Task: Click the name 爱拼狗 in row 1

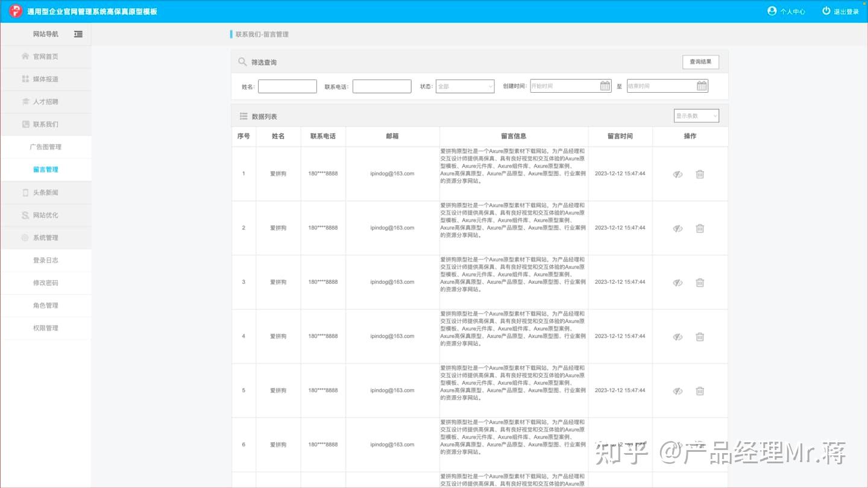Action: click(278, 174)
